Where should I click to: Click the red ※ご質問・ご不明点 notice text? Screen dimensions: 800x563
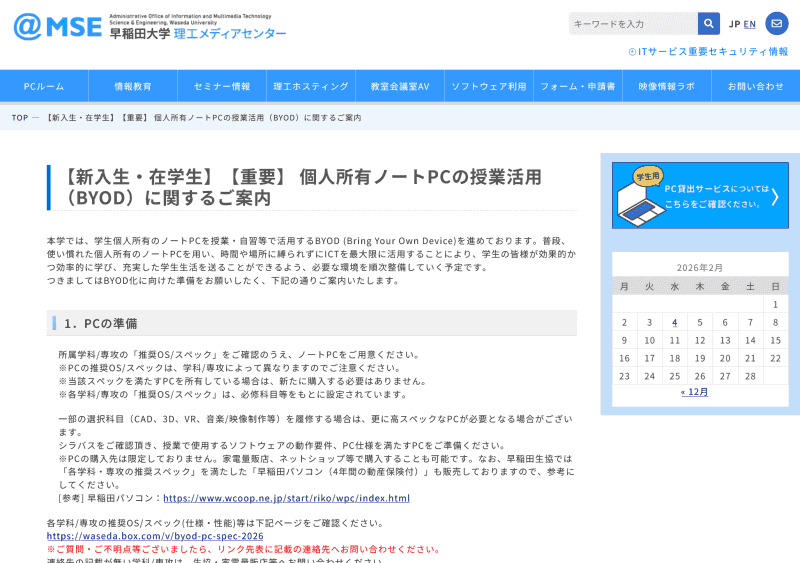pyautogui.click(x=243, y=549)
